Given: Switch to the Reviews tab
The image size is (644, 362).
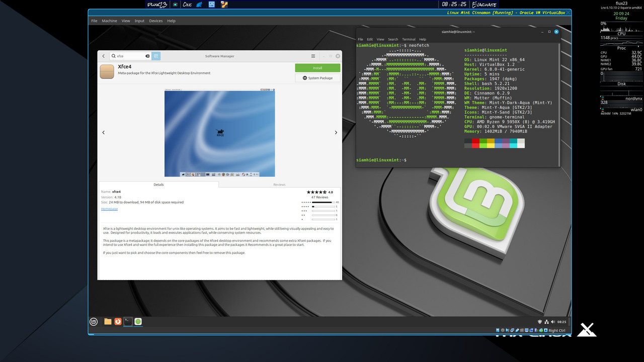Looking at the screenshot, I should [279, 185].
